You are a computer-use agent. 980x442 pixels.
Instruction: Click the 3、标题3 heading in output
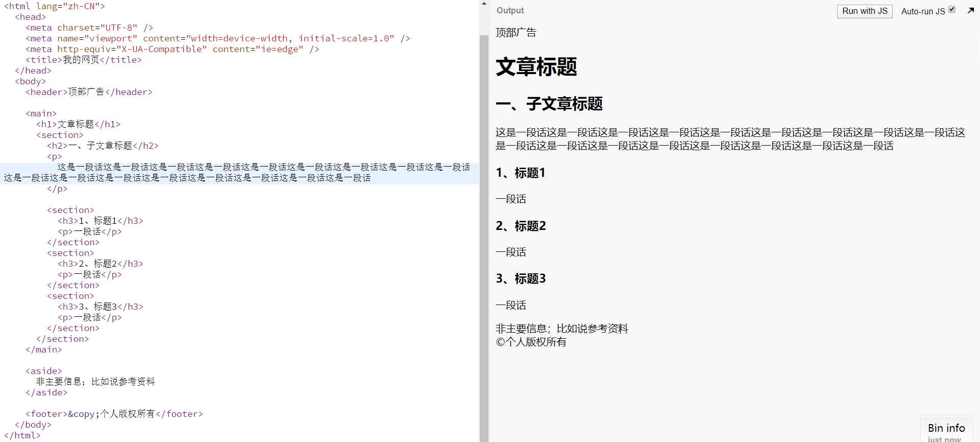pyautogui.click(x=521, y=278)
